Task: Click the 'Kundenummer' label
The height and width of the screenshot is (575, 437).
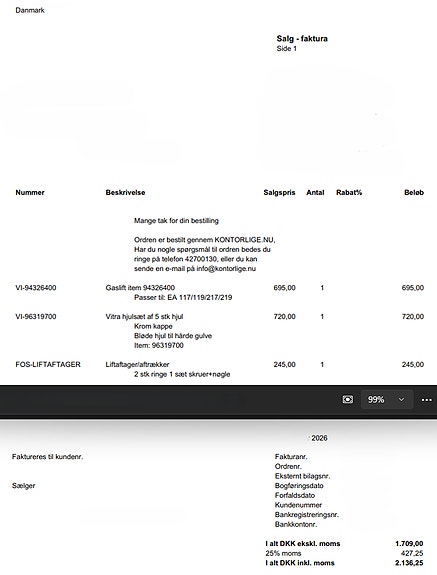Action: tap(298, 505)
